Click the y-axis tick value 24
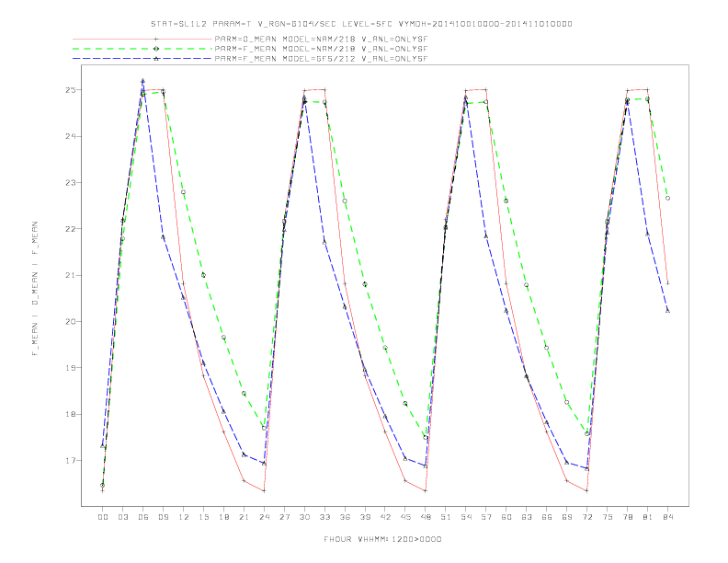Viewport: 728px width, 563px height. click(71, 136)
